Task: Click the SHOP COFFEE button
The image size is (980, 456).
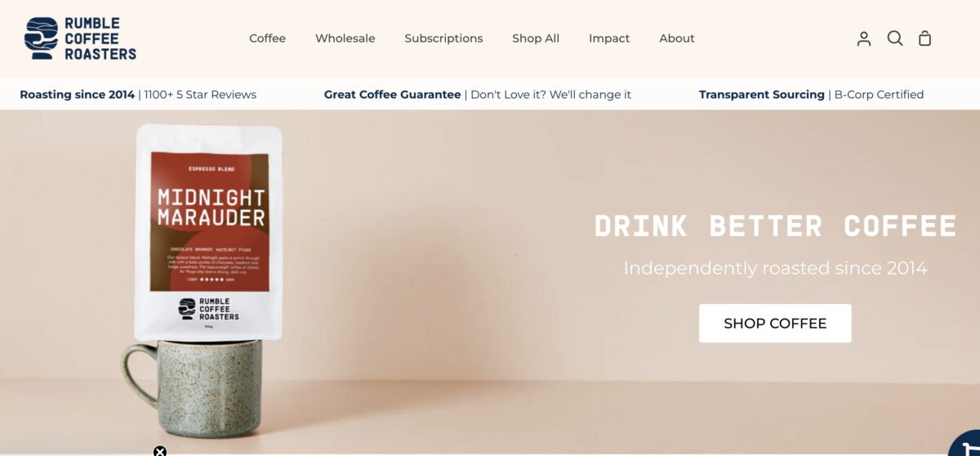Action: coord(775,324)
